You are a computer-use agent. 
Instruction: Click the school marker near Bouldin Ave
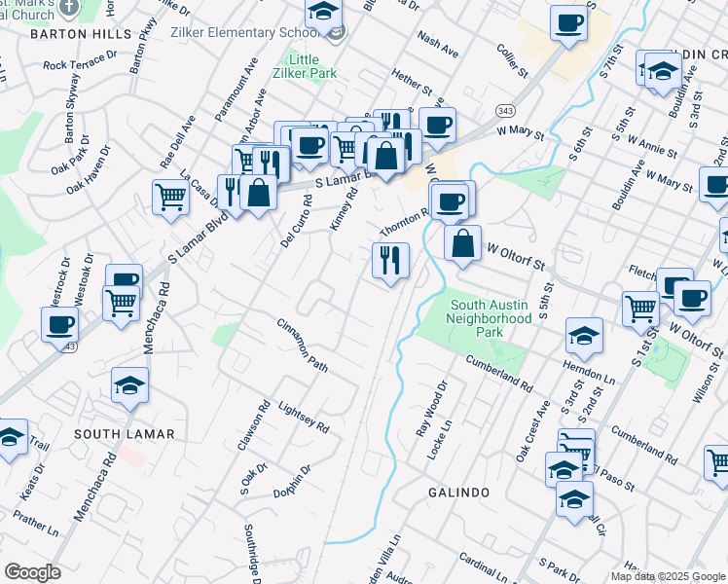point(664,74)
